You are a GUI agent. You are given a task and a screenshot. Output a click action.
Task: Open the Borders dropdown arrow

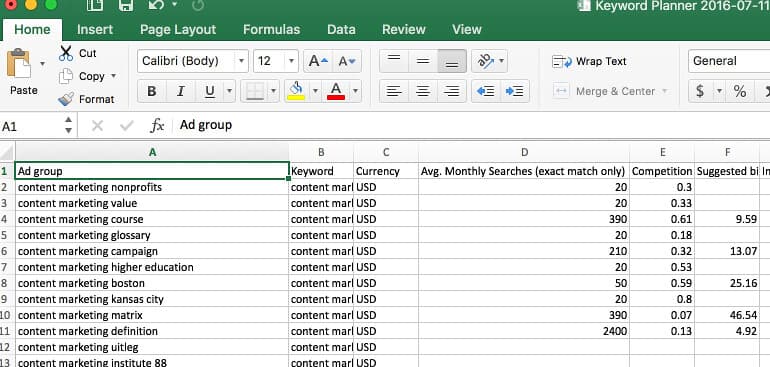point(274,91)
